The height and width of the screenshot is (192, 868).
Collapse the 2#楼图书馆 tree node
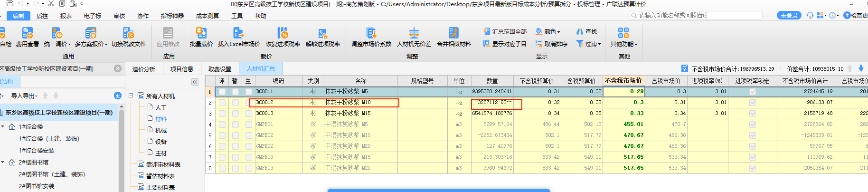(3, 162)
